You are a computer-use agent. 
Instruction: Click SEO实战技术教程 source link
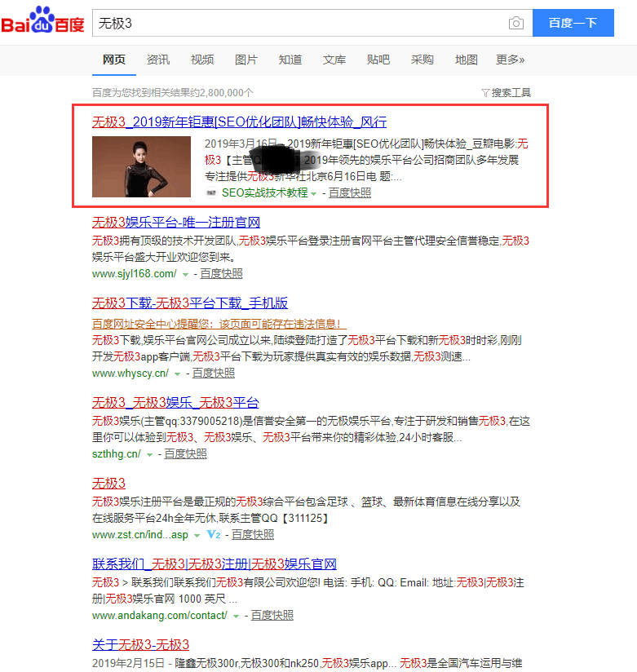click(265, 192)
